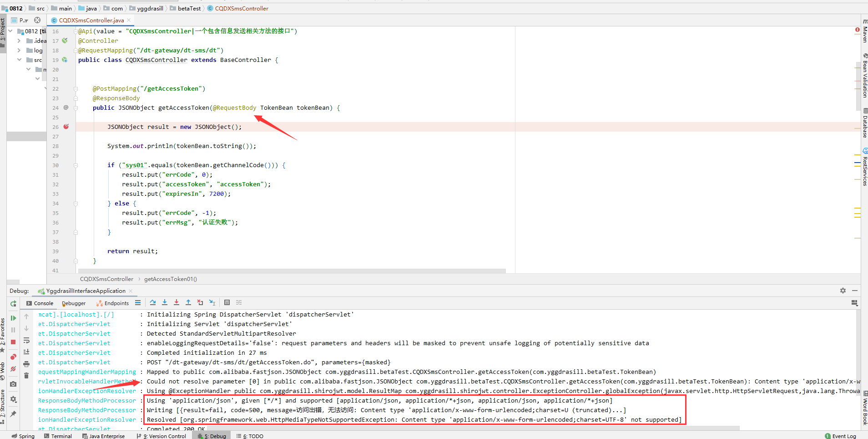Click Trace Current Stream Chain icon
This screenshot has height=439, width=868.
pos(239,302)
